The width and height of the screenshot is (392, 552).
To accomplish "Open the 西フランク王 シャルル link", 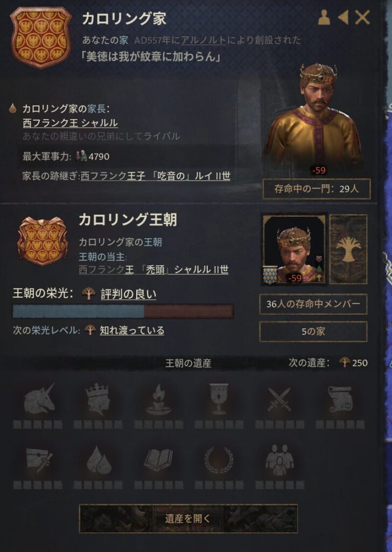I will tap(71, 123).
